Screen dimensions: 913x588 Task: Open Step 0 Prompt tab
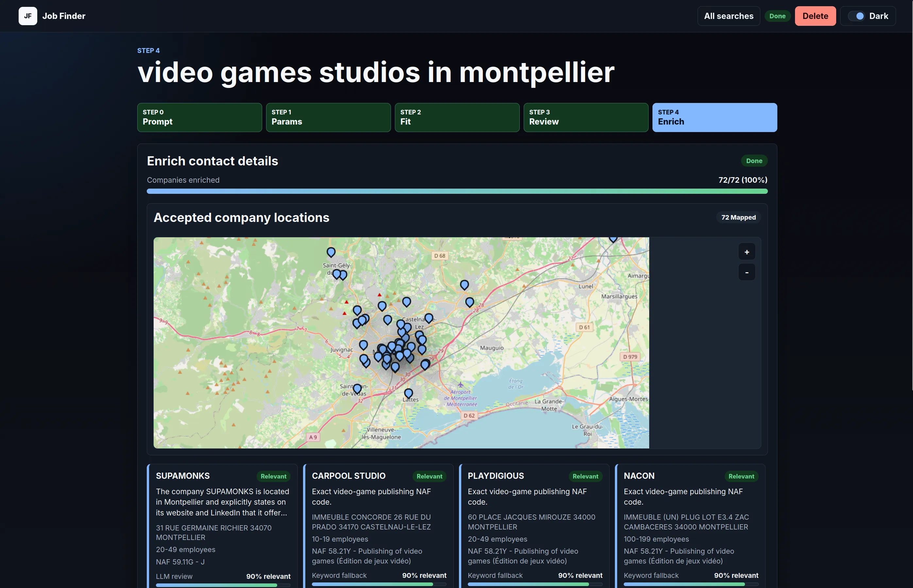click(200, 117)
